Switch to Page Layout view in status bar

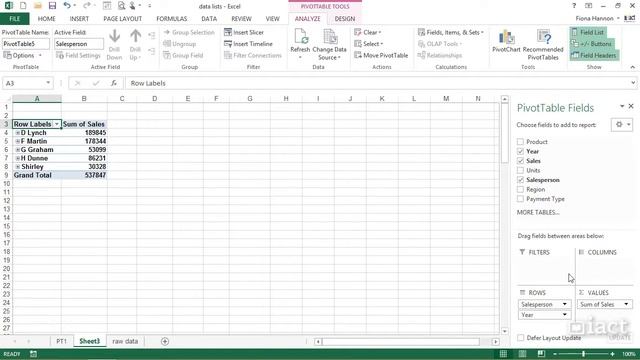tap(522, 354)
